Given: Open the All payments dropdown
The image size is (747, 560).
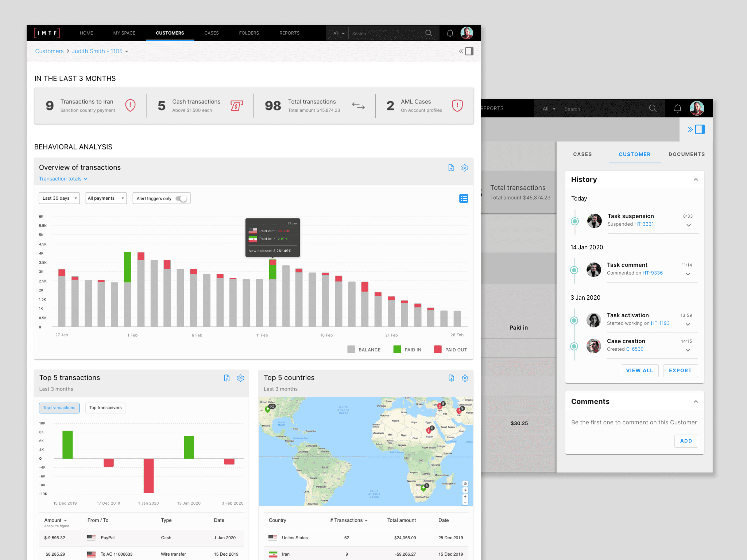Looking at the screenshot, I should 106,198.
